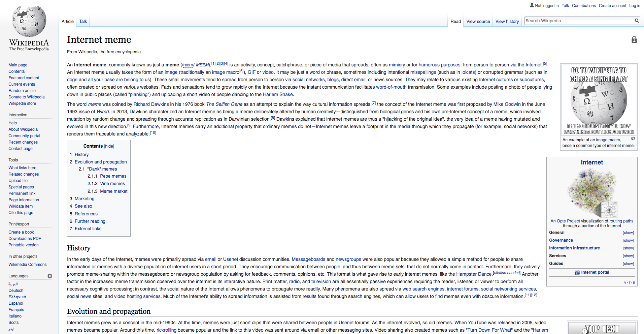Open Cite this page tool
The image size is (644, 334).
(x=21, y=213)
